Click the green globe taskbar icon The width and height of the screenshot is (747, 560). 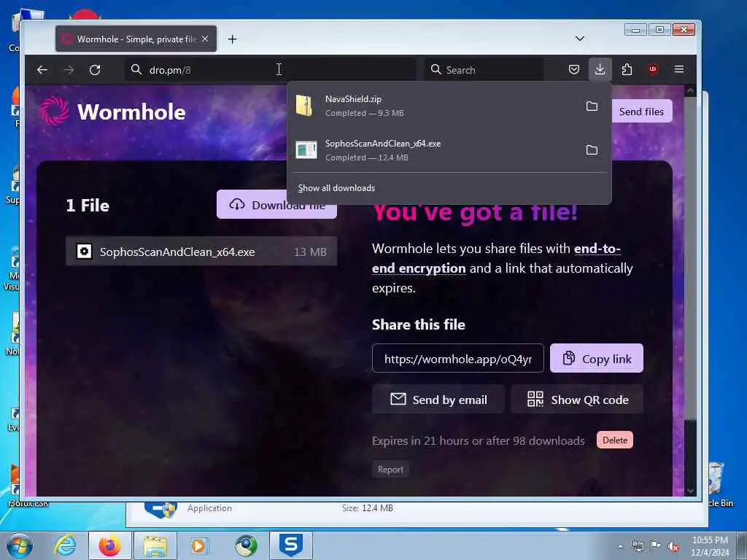pyautogui.click(x=245, y=546)
